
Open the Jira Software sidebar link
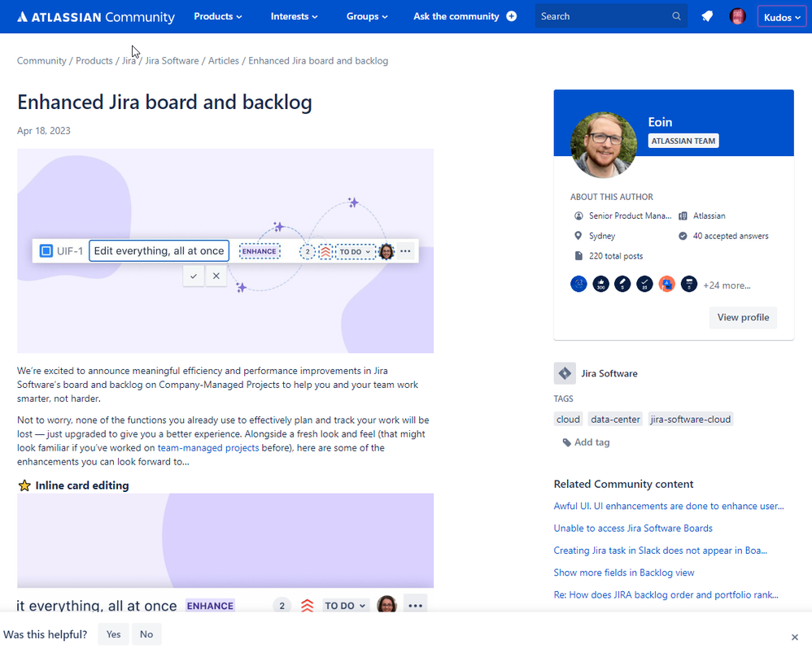click(609, 373)
